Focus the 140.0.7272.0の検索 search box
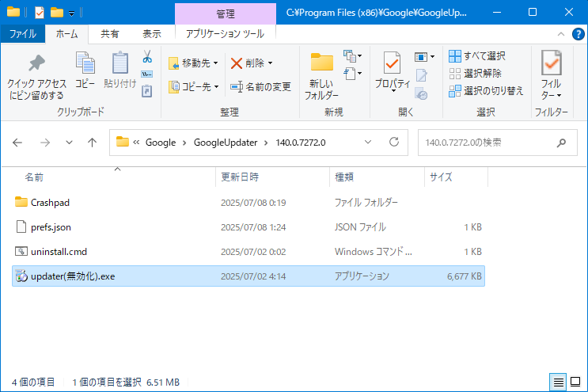The width and height of the screenshot is (588, 392). click(x=497, y=143)
